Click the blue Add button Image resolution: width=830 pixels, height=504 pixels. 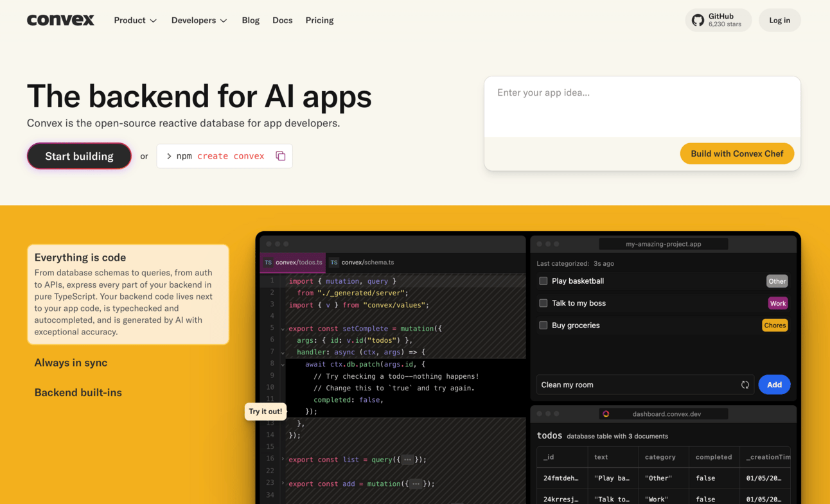pyautogui.click(x=775, y=385)
